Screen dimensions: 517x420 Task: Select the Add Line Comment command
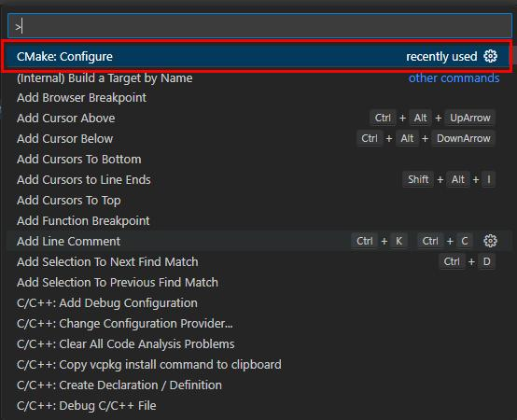pos(258,241)
